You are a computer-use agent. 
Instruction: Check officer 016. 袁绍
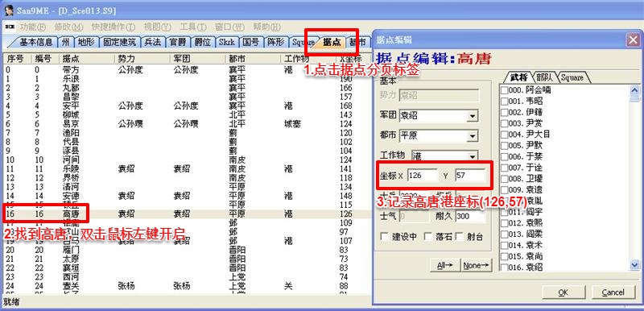click(x=504, y=267)
